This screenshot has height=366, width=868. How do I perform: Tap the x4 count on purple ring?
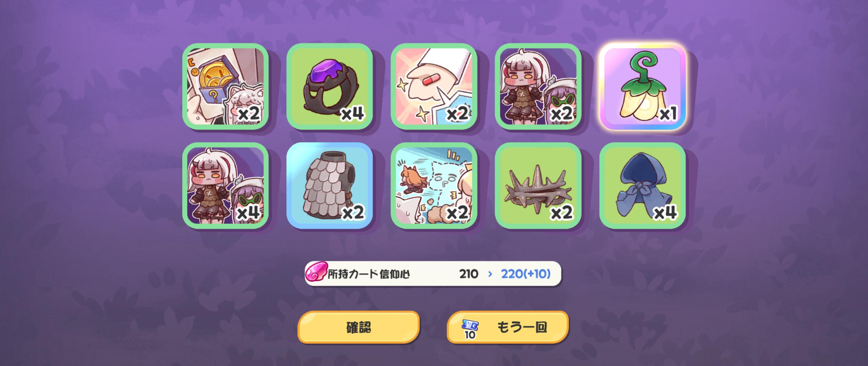click(353, 113)
